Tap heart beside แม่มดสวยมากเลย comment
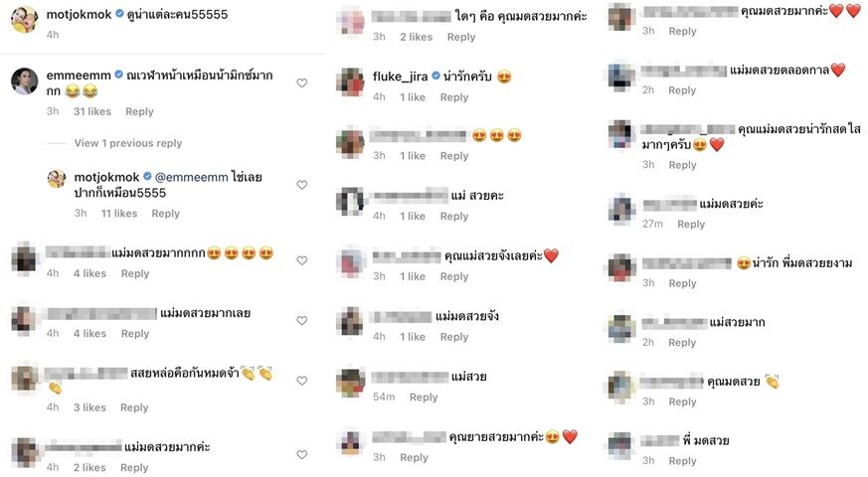 pyautogui.click(x=301, y=320)
